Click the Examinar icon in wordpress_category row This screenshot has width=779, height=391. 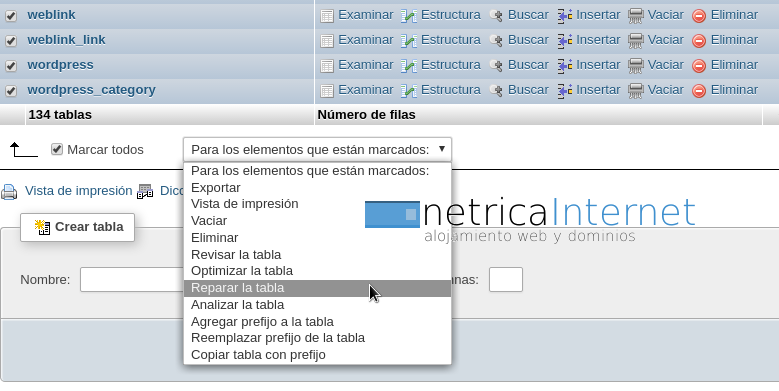pos(327,91)
